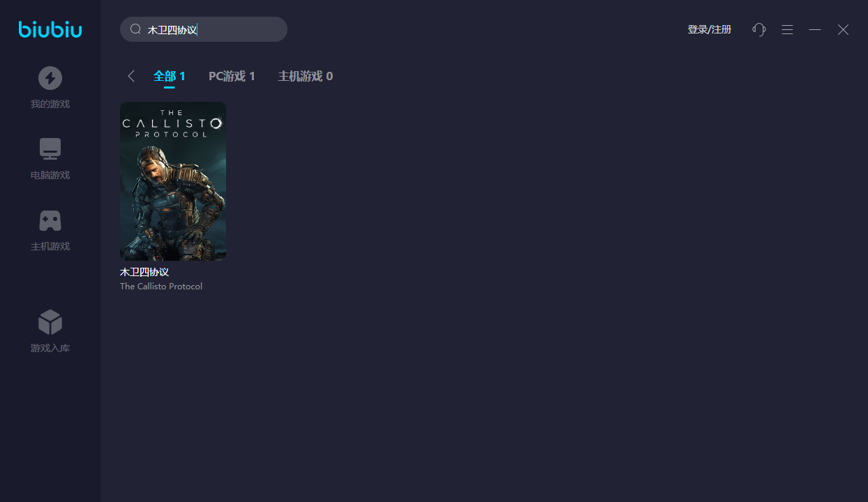Viewport: 868px width, 502px height.
Task: Open the 主机游戏 gamepad icon
Action: point(50,221)
